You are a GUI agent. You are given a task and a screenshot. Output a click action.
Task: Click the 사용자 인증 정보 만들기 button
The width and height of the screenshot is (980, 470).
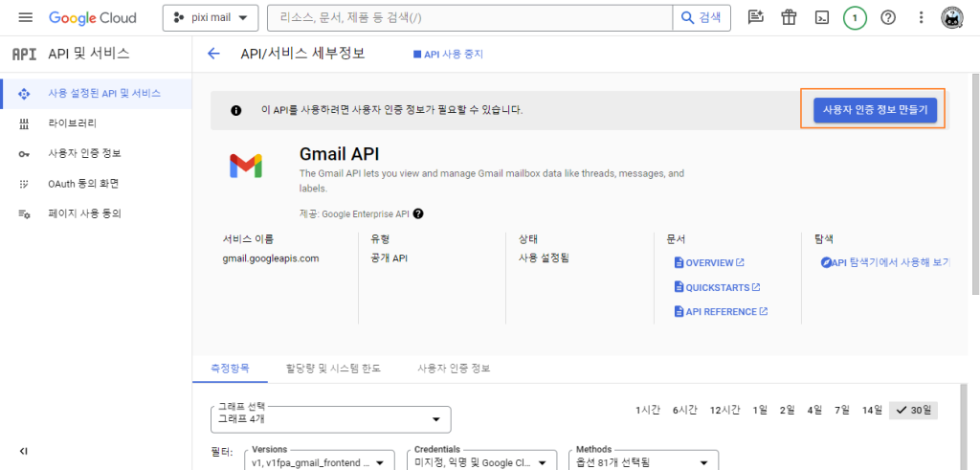873,110
